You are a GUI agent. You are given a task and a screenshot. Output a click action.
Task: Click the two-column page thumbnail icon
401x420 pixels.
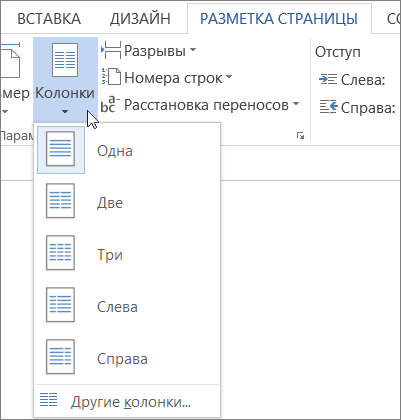(60, 201)
